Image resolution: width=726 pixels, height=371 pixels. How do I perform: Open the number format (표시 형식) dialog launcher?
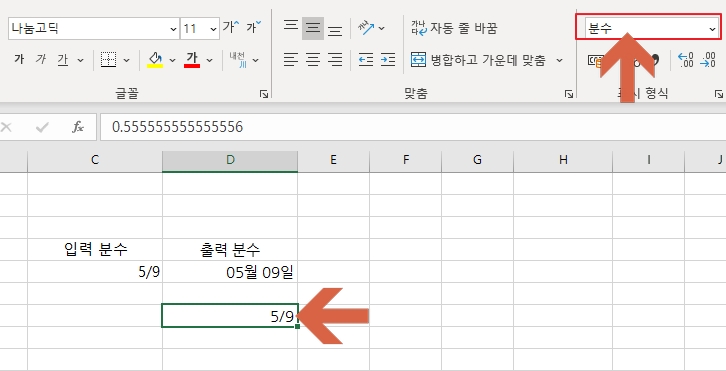click(x=719, y=94)
